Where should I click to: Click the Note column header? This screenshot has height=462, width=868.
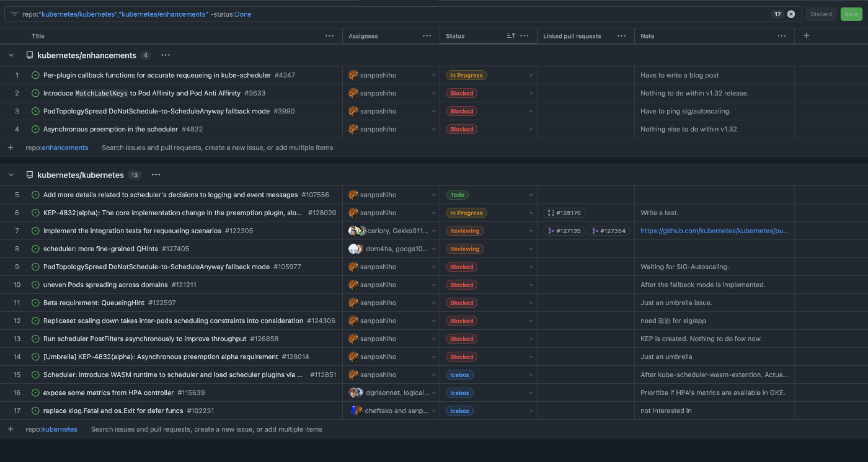(x=647, y=36)
